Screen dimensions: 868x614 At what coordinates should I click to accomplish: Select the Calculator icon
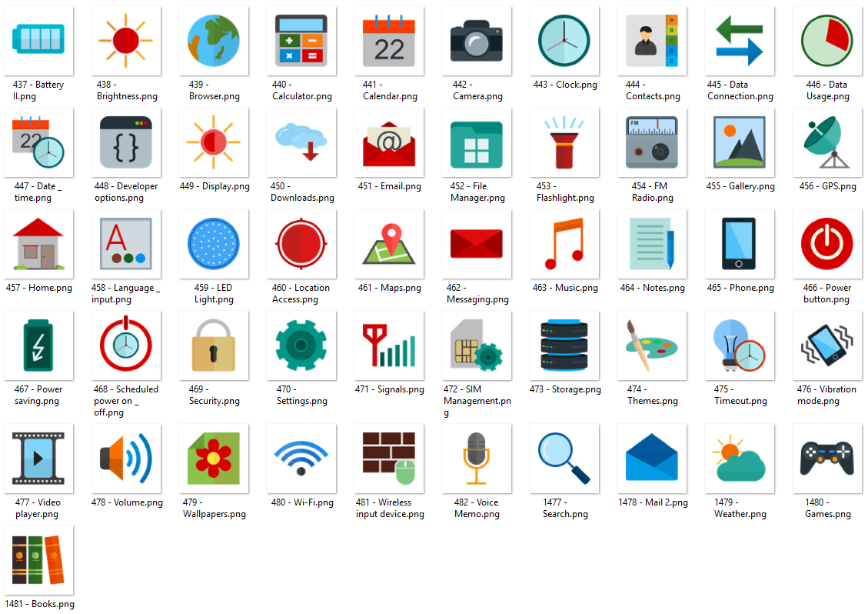[x=301, y=40]
